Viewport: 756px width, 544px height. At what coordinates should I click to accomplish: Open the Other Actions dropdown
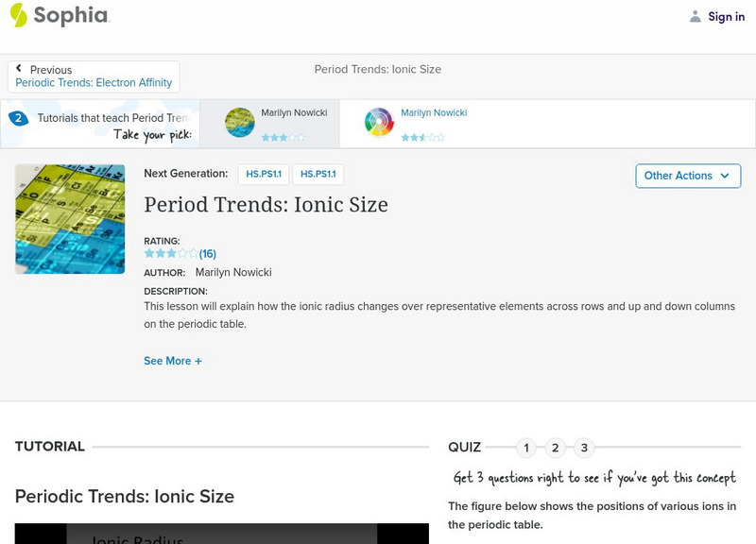pos(687,176)
